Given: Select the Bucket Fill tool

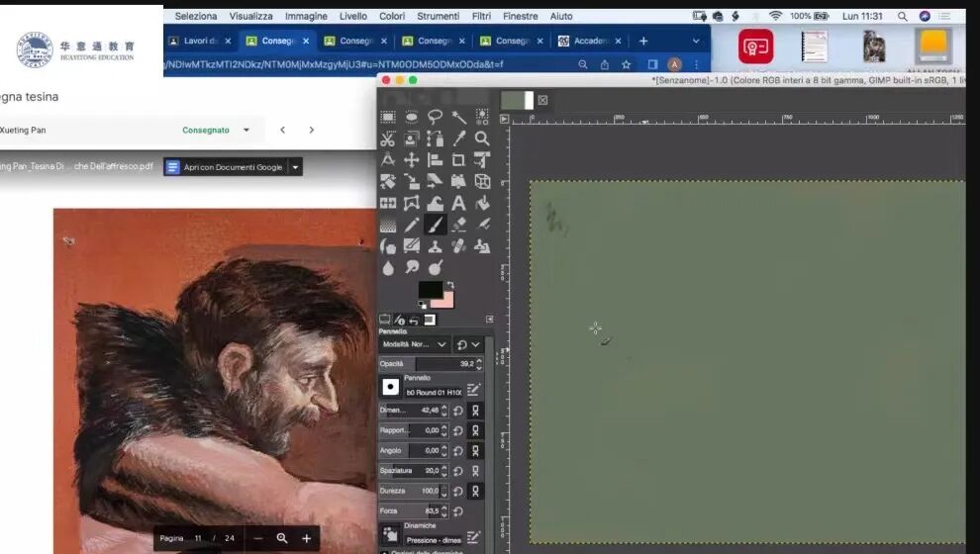Looking at the screenshot, I should (482, 203).
